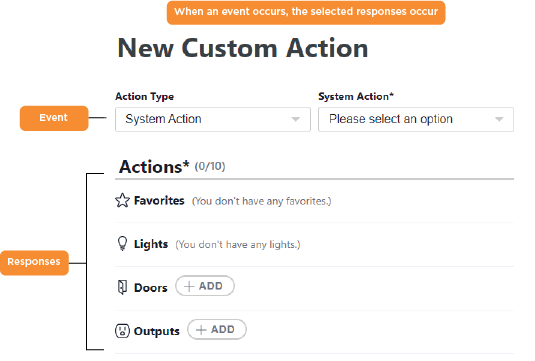Click the Actions (0/10) counter

(x=210, y=167)
